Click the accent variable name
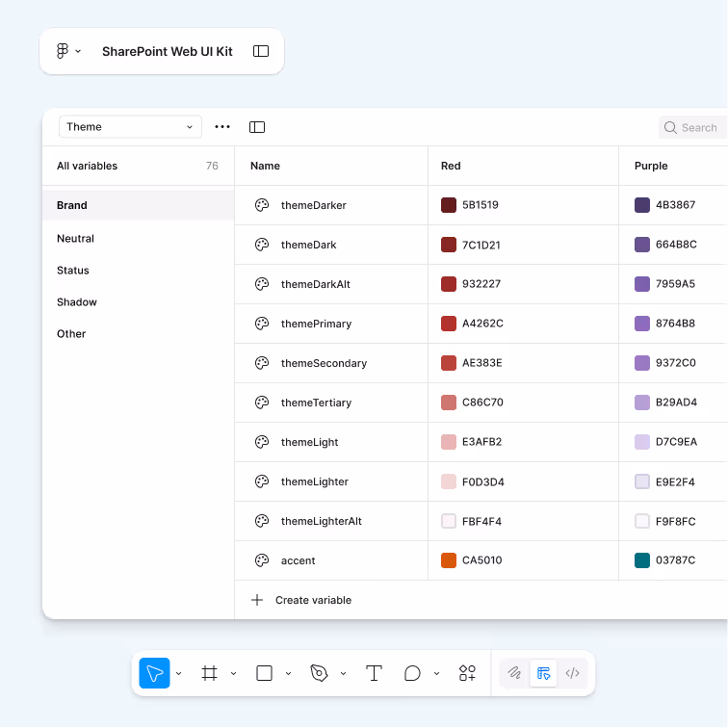Screen dimensions: 728x728 point(299,560)
